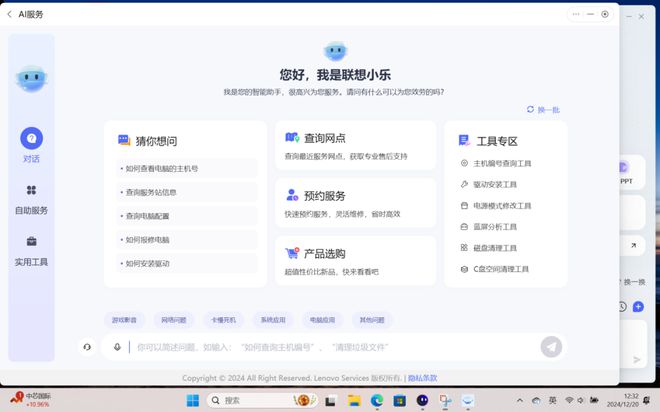Launch Microsoft Edge from the taskbar

pyautogui.click(x=377, y=401)
